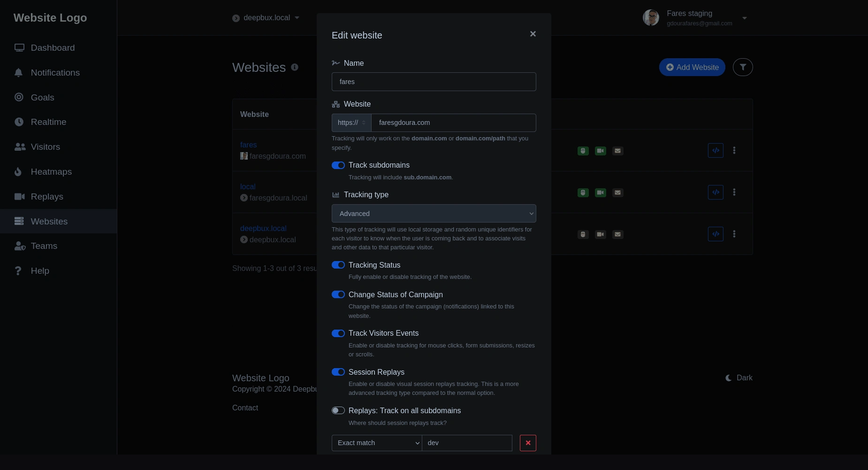Screen dimensions: 868x470
Task: Enable Replays: Track on all subdomains
Action: click(338, 410)
